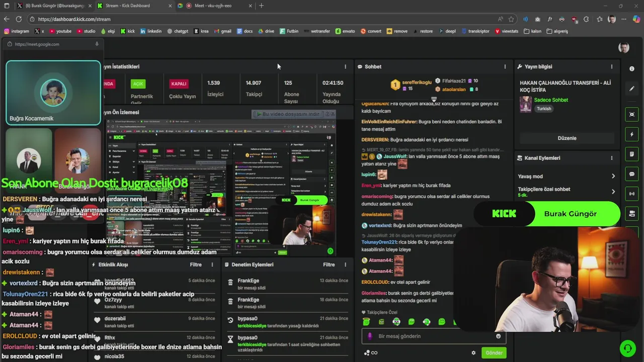Open Yayın İstatistikleri panel three-dot menu
The width and height of the screenshot is (644, 362).
coord(345,66)
